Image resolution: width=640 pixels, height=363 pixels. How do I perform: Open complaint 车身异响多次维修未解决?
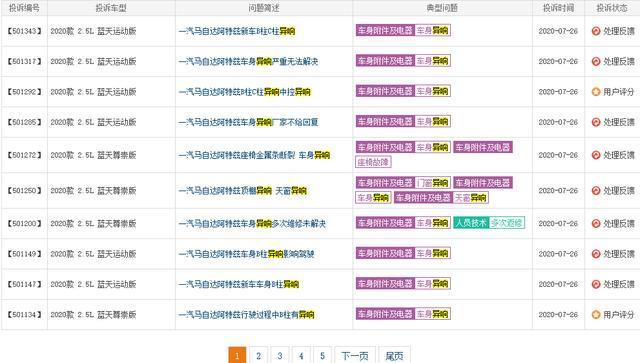click(253, 224)
